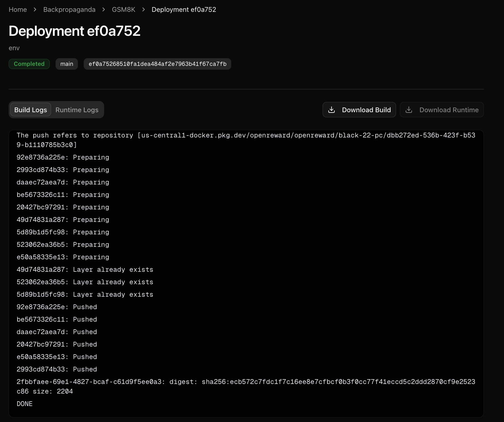Click log line 'e50a58335e13: Preparing'
Screen dimensions: 504x422
[63, 257]
